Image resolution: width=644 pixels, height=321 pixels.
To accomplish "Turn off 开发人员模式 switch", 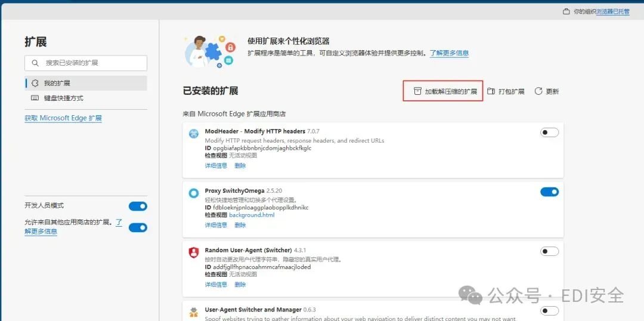I will (x=138, y=206).
